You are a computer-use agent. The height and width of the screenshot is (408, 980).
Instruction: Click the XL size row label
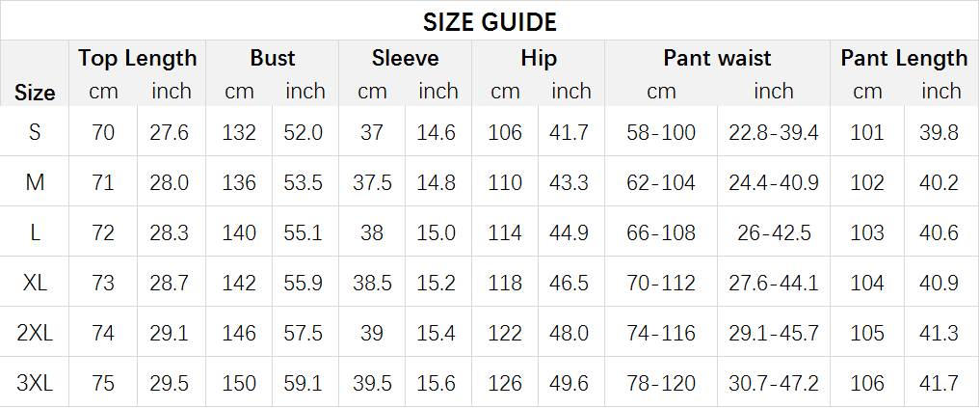35,283
